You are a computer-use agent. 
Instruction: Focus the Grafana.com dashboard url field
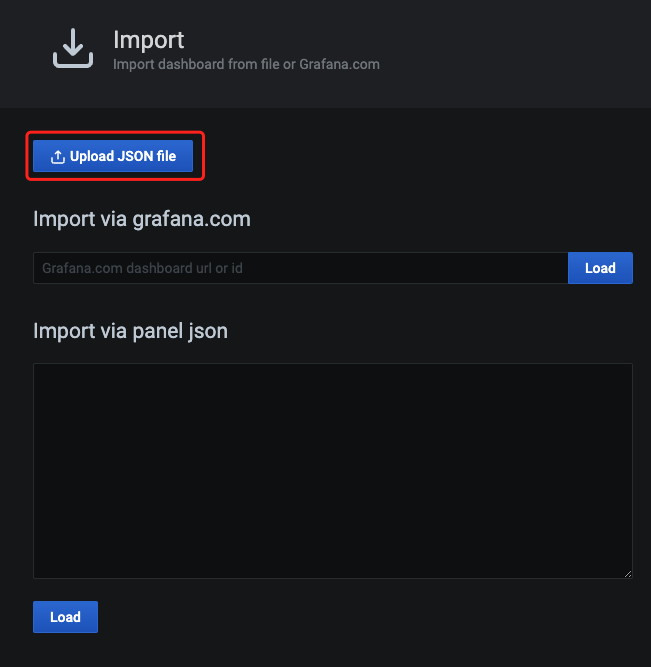coord(300,268)
